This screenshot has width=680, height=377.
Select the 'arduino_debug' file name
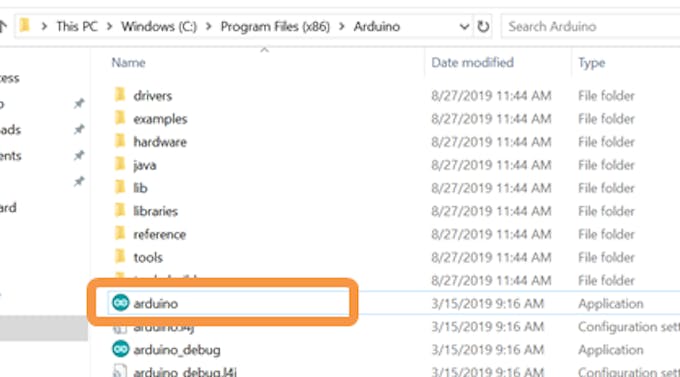(x=177, y=350)
